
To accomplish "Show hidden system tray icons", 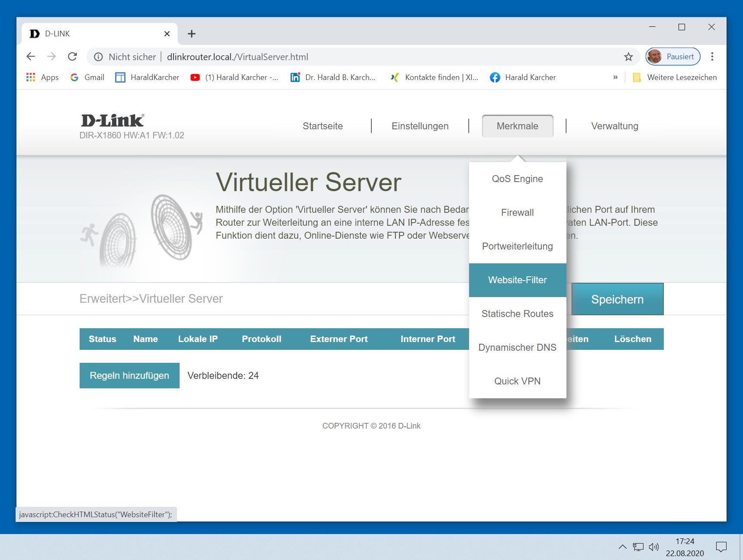I will click(x=622, y=547).
